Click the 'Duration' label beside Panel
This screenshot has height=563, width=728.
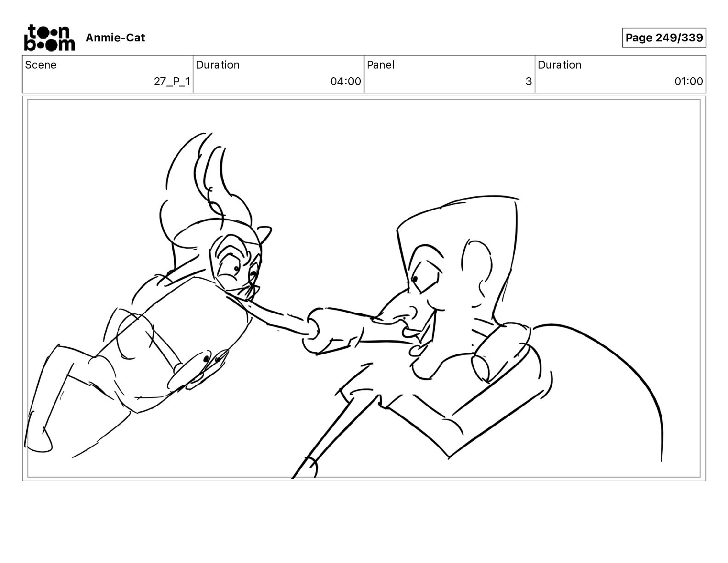tap(560, 65)
